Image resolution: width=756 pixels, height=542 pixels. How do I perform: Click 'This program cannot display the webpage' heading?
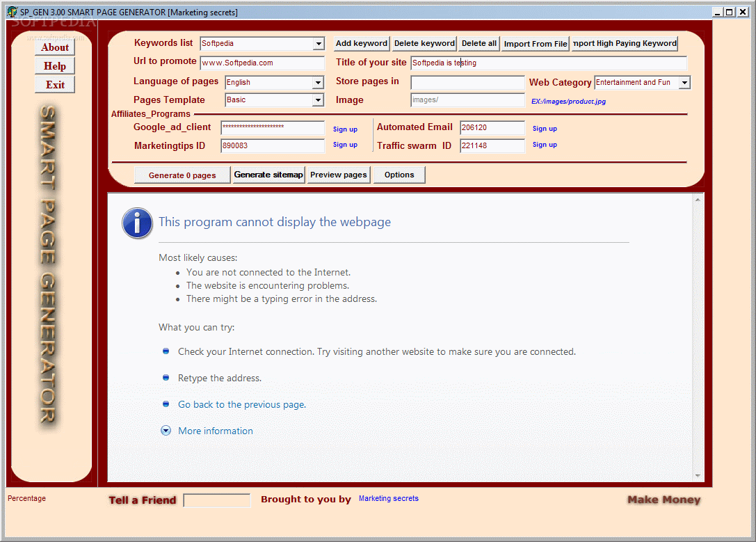pos(275,222)
